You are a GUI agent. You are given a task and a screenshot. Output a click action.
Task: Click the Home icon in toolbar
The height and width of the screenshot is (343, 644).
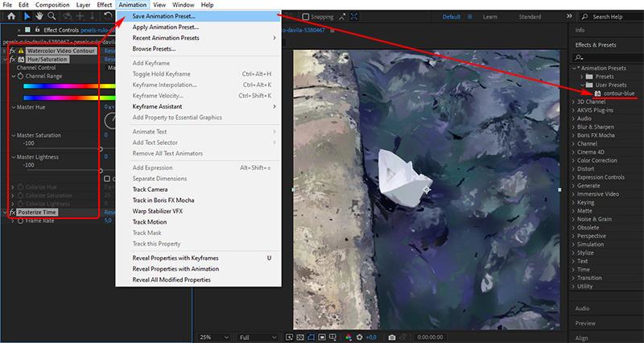(x=11, y=16)
